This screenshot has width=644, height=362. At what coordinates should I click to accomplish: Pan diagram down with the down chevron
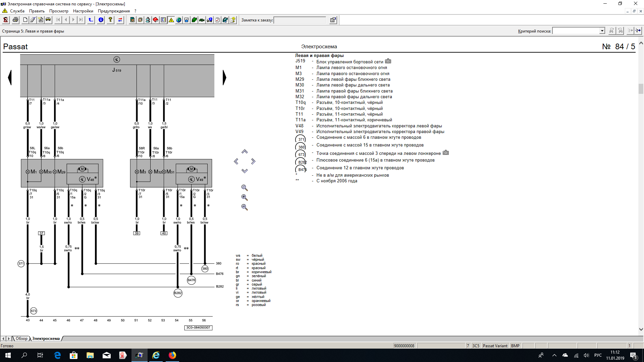[x=245, y=171]
